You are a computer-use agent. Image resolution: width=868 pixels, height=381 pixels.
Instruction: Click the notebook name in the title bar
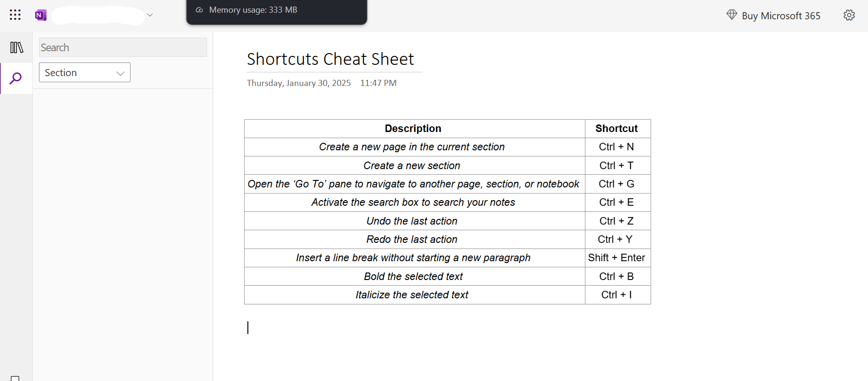(98, 16)
